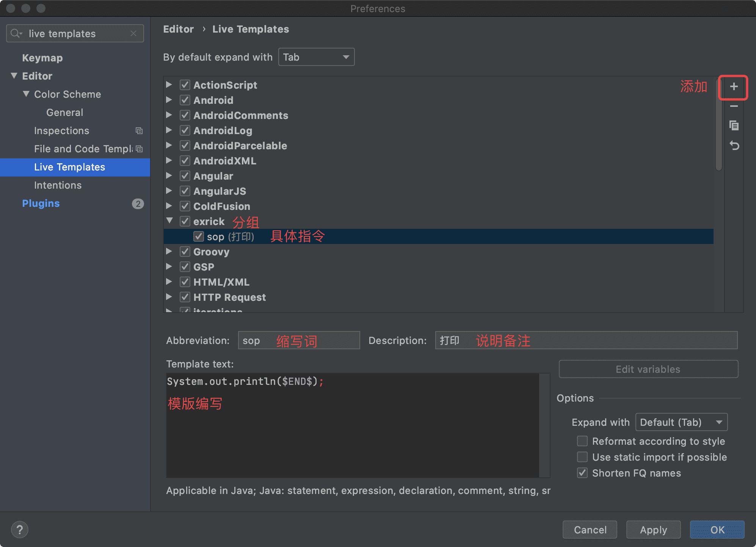
Task: Open the Plugins settings page
Action: 41,203
